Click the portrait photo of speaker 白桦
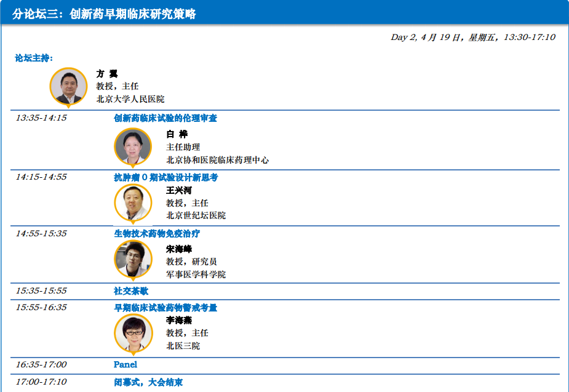Image resolution: width=569 pixels, height=392 pixels. tap(133, 147)
